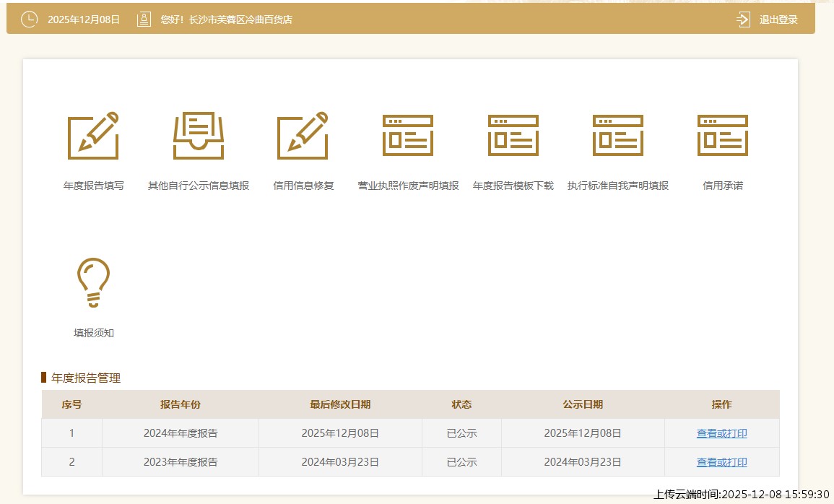Open 查看或打印 for the 2024 annual report
This screenshot has height=504, width=834.
pos(721,433)
